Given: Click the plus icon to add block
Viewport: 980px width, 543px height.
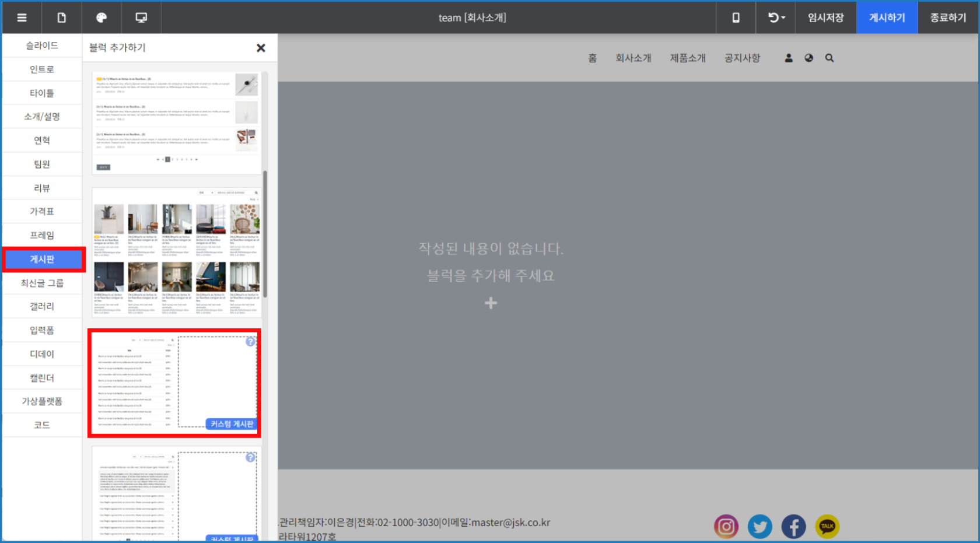Looking at the screenshot, I should [x=491, y=303].
